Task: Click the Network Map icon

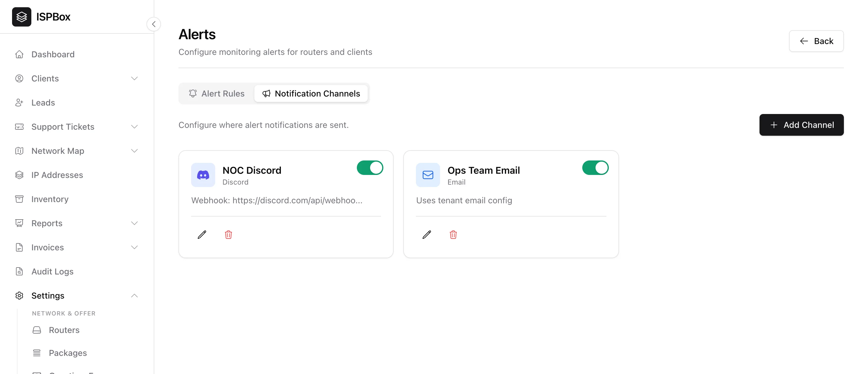Action: [x=19, y=151]
